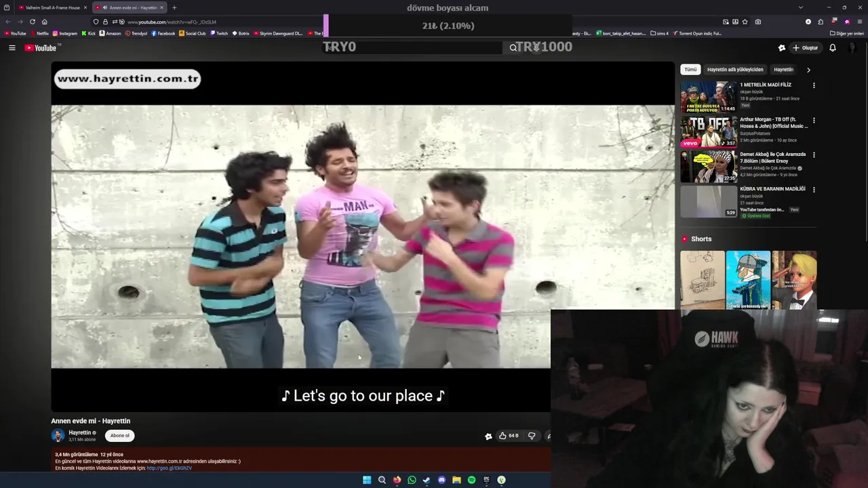Open Discord from the taskbar
The image size is (868, 488).
441,480
